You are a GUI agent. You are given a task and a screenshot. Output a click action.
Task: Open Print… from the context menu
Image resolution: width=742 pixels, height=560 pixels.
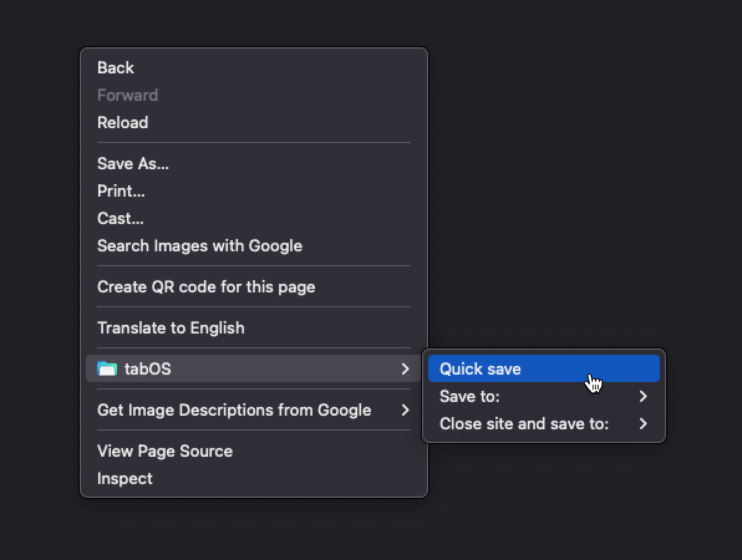coord(253,191)
